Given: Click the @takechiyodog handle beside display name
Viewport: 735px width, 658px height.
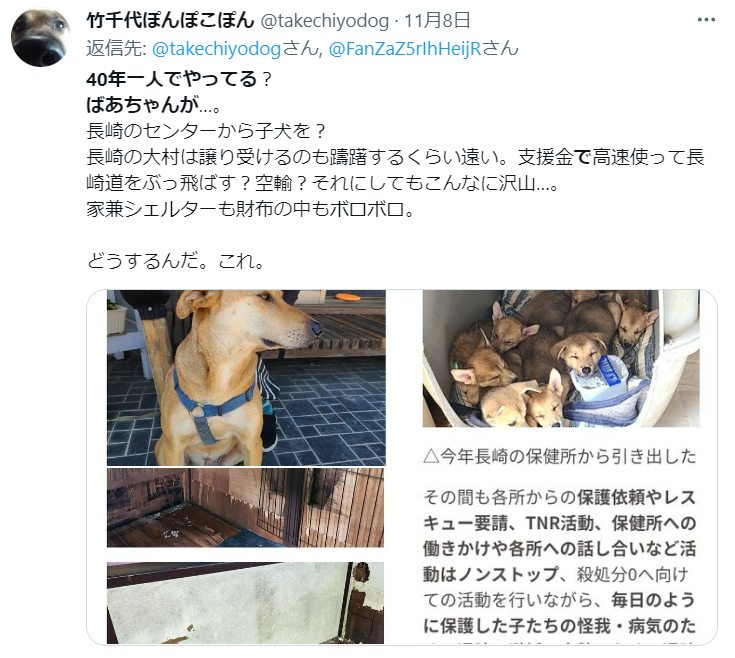Looking at the screenshot, I should point(324,21).
